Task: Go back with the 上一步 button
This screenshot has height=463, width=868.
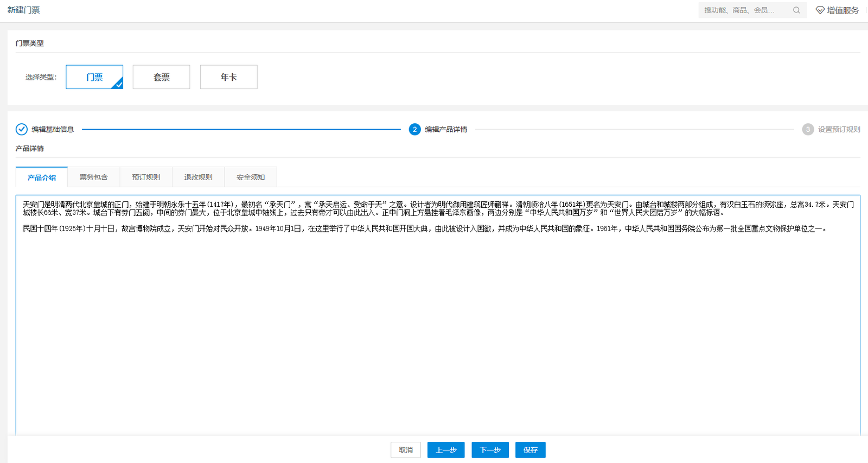Action: point(446,450)
